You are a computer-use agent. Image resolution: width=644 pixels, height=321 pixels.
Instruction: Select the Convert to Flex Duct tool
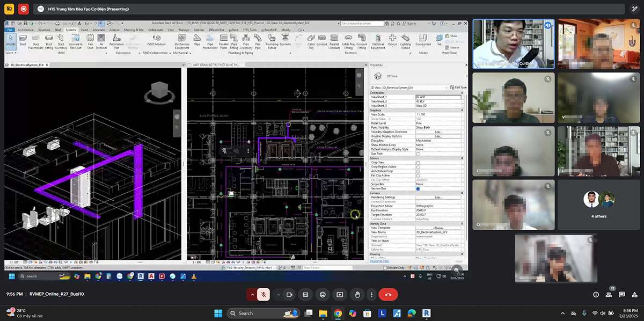[75, 42]
